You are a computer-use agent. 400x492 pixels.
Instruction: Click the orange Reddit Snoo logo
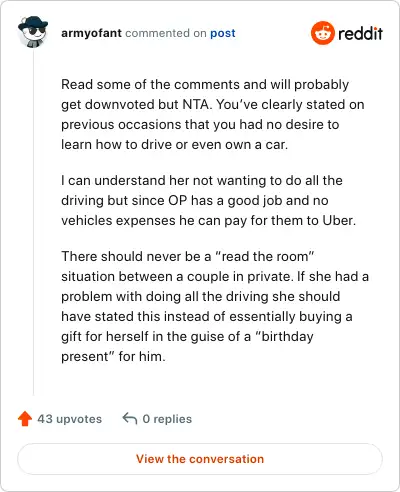pos(322,33)
